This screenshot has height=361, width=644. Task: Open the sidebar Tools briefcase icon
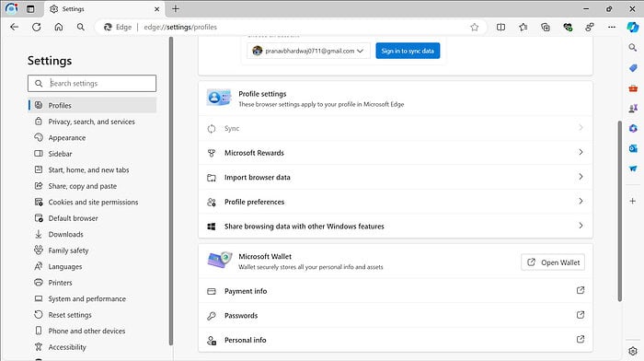click(633, 88)
